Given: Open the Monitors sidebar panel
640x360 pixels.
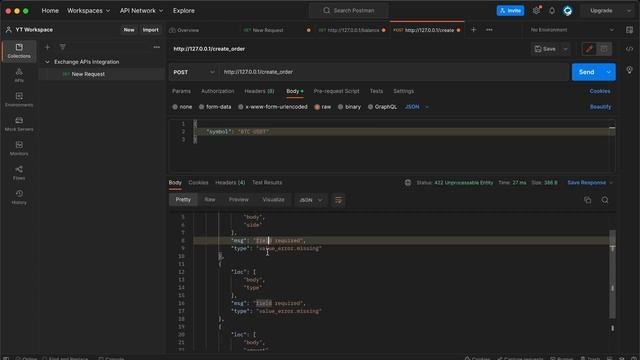Looking at the screenshot, I should [x=19, y=149].
